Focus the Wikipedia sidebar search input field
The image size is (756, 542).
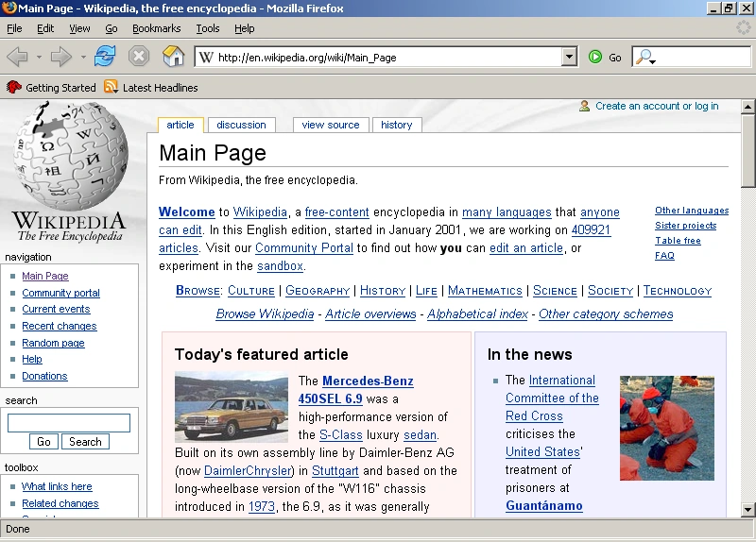click(68, 422)
